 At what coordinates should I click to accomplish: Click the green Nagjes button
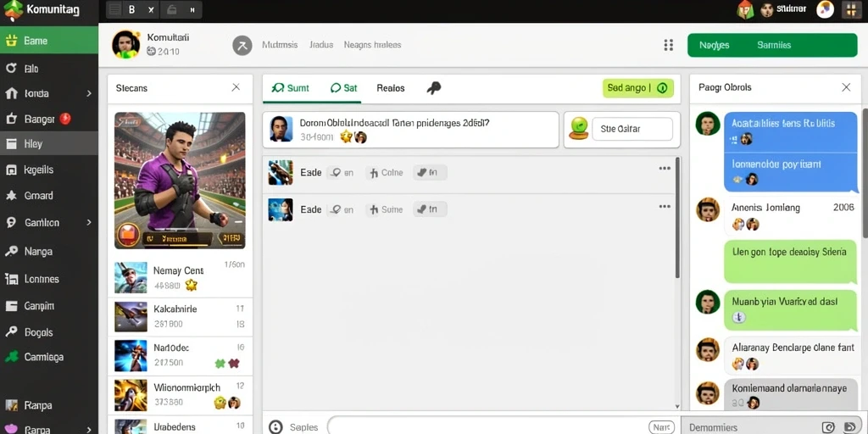click(x=714, y=46)
